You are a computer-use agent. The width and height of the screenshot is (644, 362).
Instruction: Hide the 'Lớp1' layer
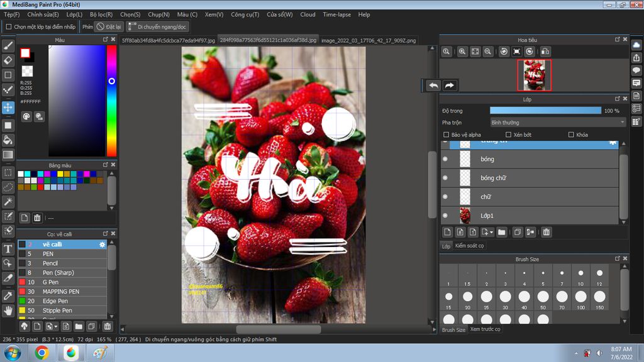[x=445, y=216]
